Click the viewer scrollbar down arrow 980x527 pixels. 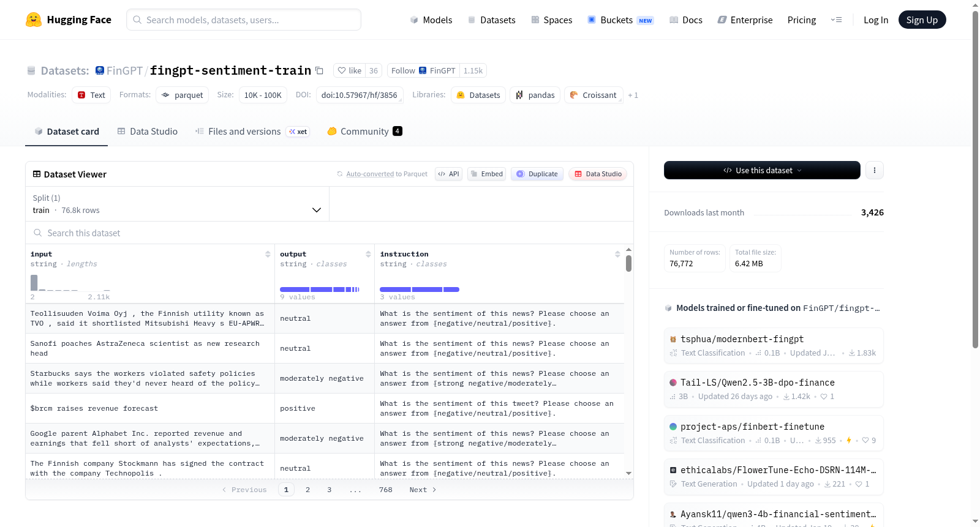click(x=628, y=473)
